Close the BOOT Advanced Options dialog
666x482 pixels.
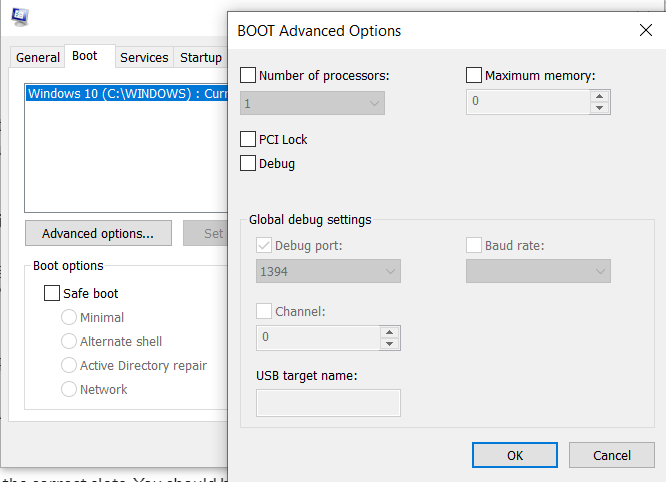[x=645, y=30]
